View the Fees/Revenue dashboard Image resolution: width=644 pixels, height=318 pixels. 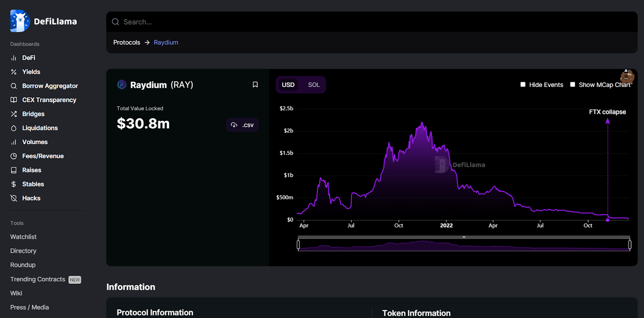43,156
